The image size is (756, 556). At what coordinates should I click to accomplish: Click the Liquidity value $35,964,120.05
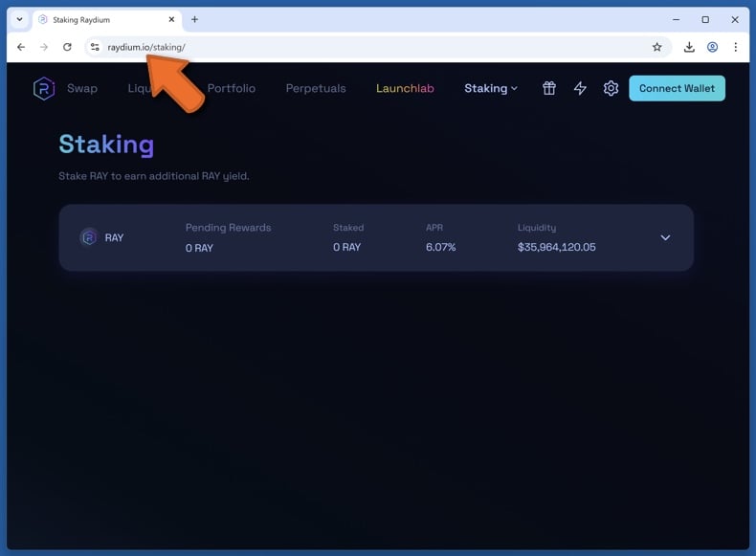556,247
